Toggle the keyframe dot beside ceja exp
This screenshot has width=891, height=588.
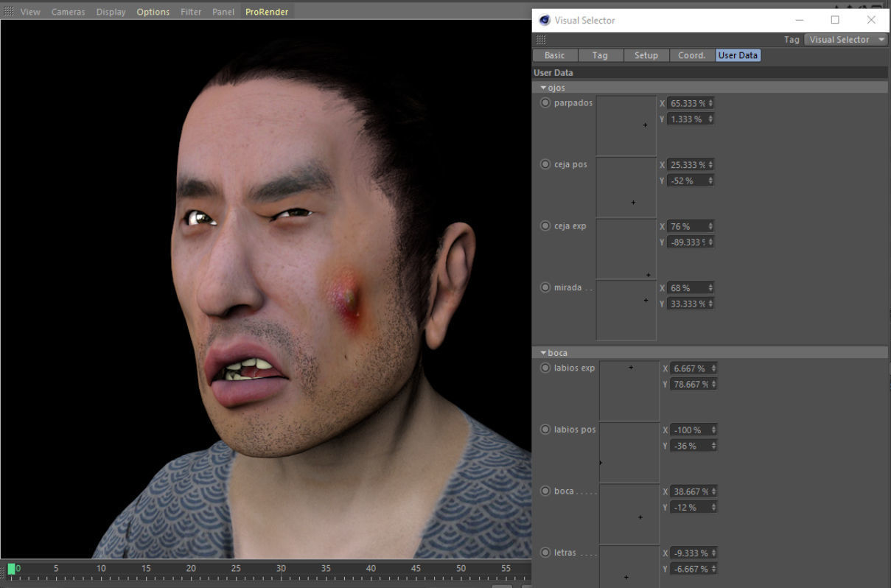click(x=545, y=225)
